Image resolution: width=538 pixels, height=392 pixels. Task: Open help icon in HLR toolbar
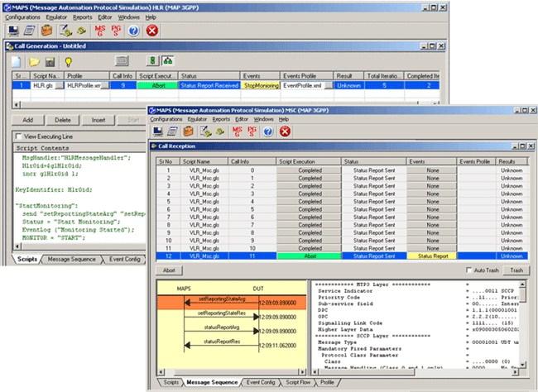pos(133,31)
